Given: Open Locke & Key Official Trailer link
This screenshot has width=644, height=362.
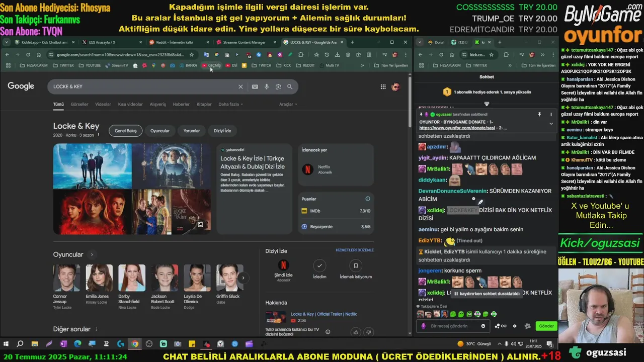Looking at the screenshot, I should 324,314.
